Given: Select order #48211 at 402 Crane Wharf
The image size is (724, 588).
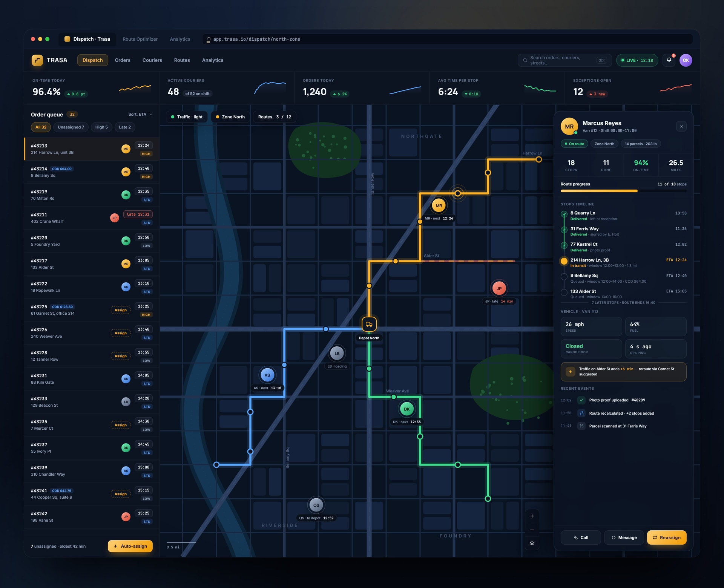Looking at the screenshot, I should [x=92, y=218].
